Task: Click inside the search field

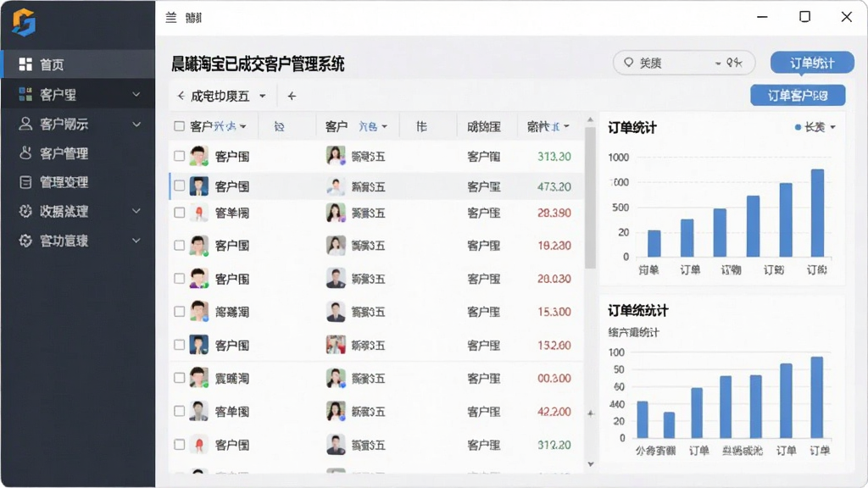Action: [x=684, y=63]
